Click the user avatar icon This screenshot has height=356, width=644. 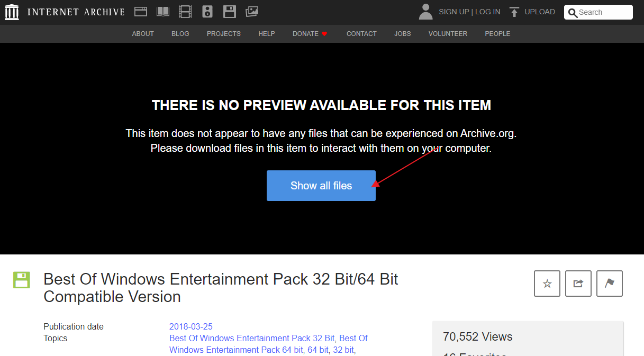click(425, 12)
